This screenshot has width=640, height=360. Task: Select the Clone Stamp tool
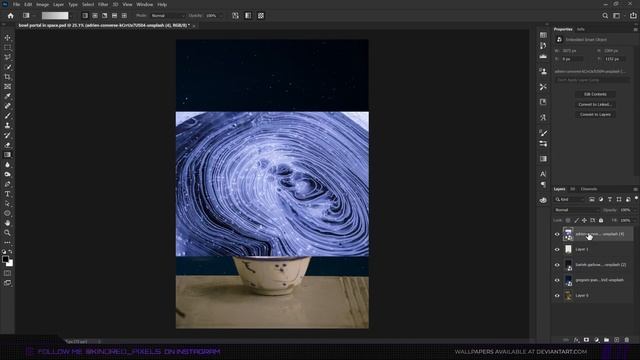pos(7,126)
